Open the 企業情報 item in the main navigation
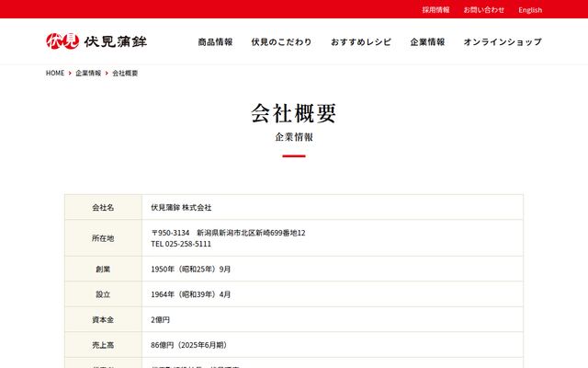This screenshot has width=588, height=368. pyautogui.click(x=427, y=41)
